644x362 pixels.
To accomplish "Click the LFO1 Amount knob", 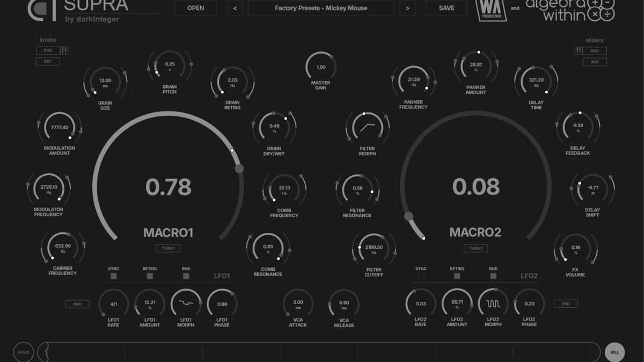I will 150,304.
